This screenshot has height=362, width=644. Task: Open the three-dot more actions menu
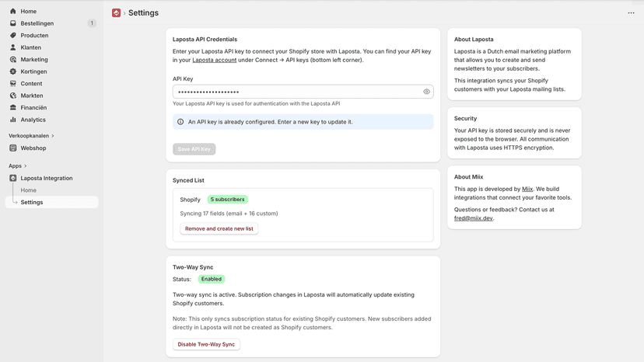[x=631, y=13]
